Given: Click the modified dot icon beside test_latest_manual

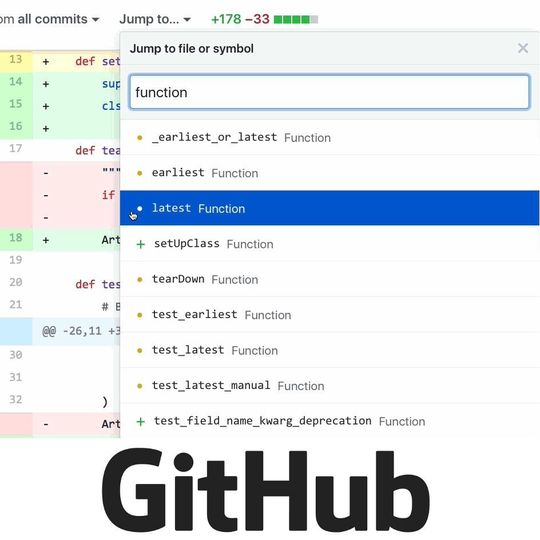Looking at the screenshot, I should point(139,386).
